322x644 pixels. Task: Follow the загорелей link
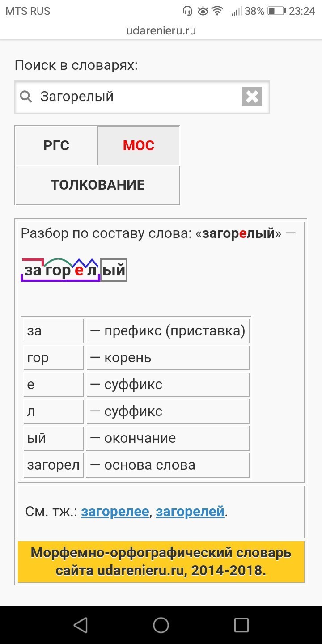pyautogui.click(x=190, y=512)
